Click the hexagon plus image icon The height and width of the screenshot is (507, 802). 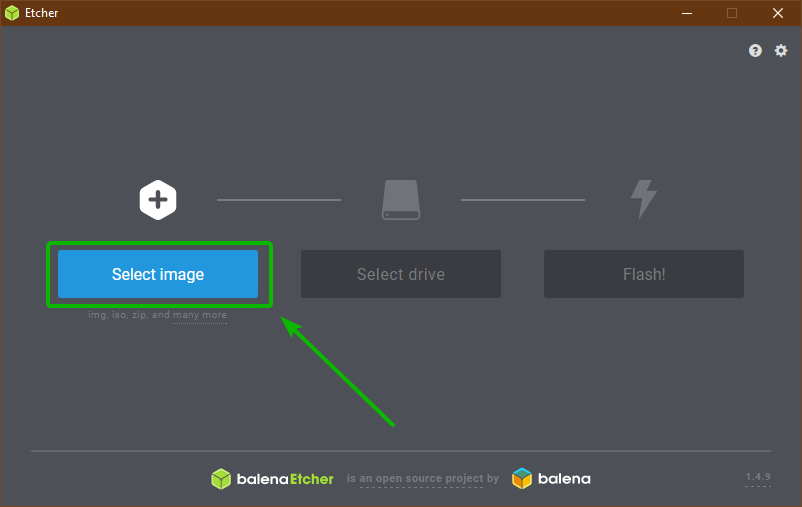point(158,200)
